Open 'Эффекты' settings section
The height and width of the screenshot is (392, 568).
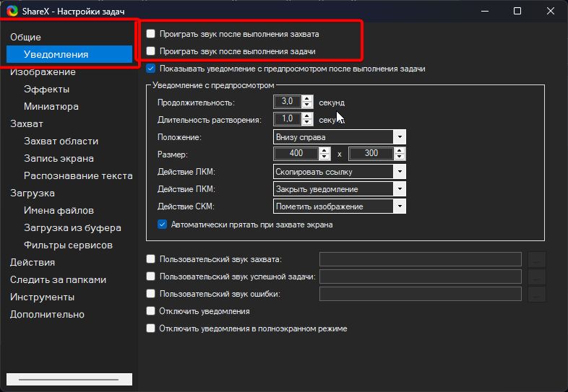click(x=46, y=89)
